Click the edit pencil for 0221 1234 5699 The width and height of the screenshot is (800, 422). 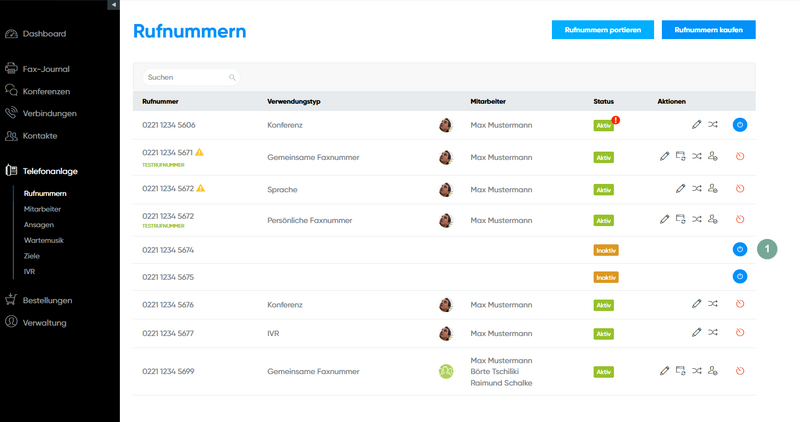tap(665, 371)
